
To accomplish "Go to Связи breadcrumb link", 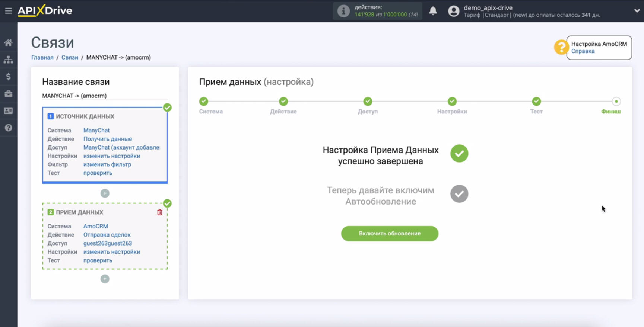I will coord(70,57).
